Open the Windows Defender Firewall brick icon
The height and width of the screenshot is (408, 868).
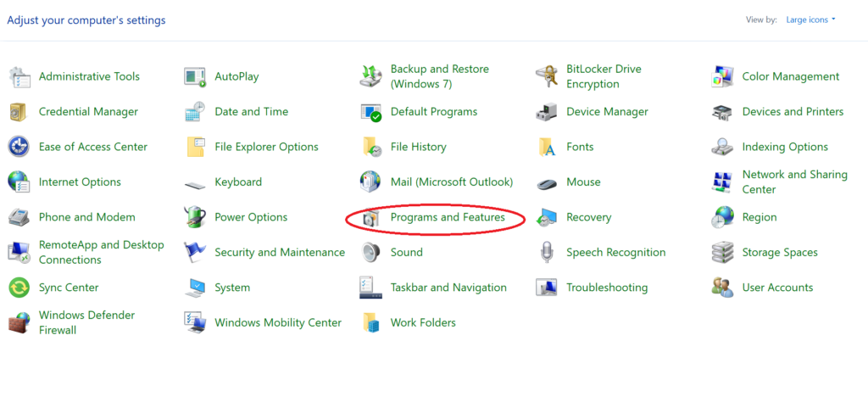click(x=19, y=322)
